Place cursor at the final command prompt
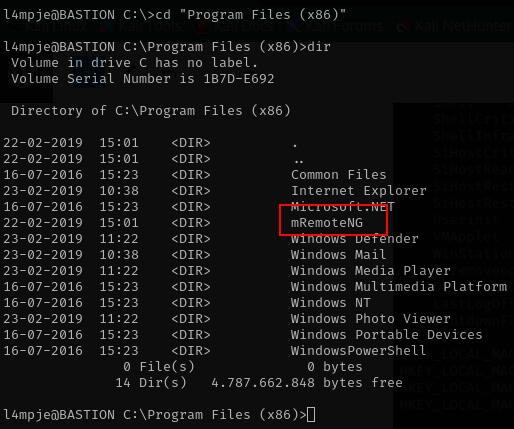514x429 pixels. (x=311, y=415)
